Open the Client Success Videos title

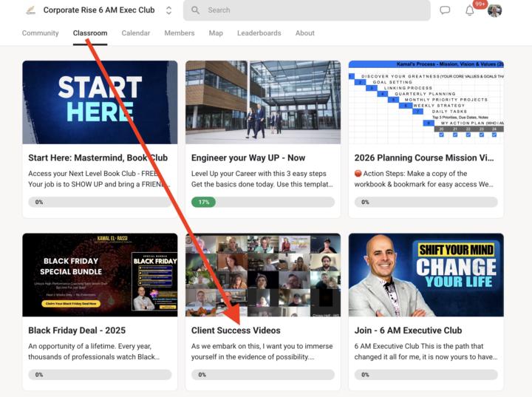tap(236, 330)
